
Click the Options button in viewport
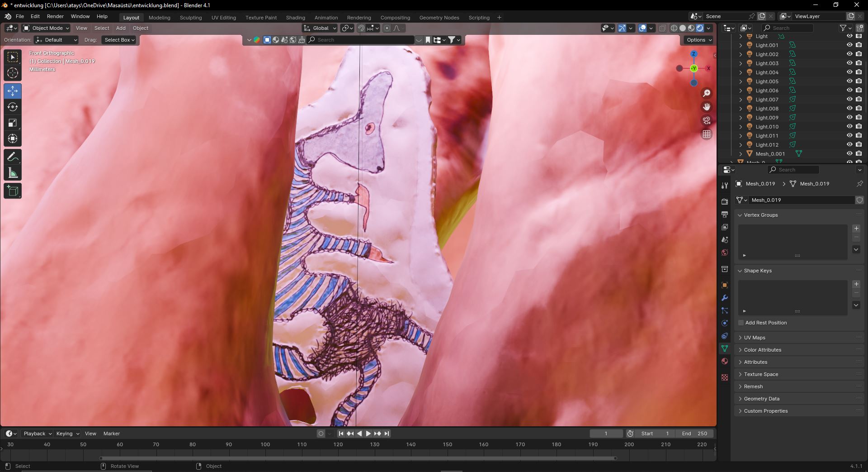coord(699,40)
